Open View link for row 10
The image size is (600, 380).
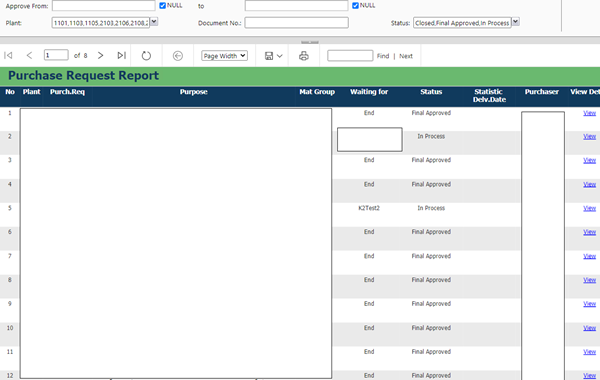589,328
